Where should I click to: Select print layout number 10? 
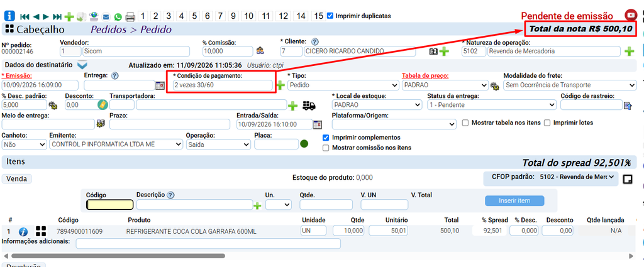(248, 16)
